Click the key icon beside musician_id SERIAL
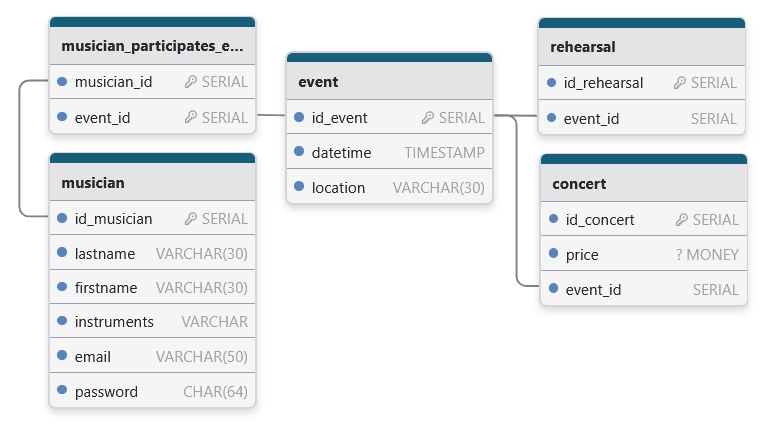767x431 pixels. coord(191,82)
